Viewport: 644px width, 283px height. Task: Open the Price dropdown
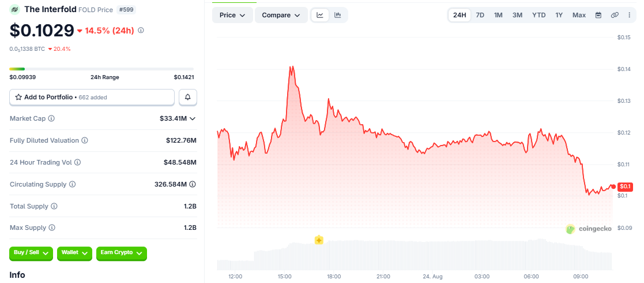[x=232, y=15]
